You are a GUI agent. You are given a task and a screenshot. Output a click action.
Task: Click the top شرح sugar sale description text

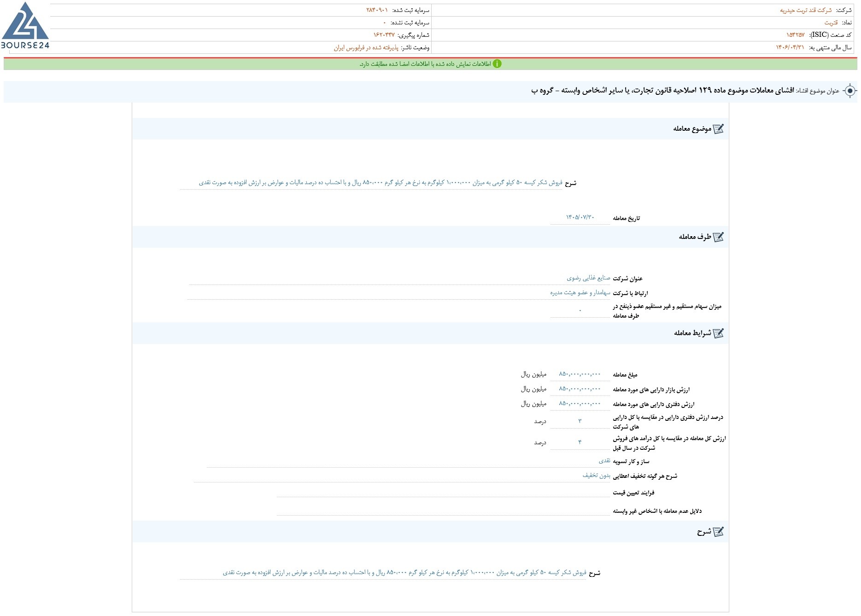[381, 183]
